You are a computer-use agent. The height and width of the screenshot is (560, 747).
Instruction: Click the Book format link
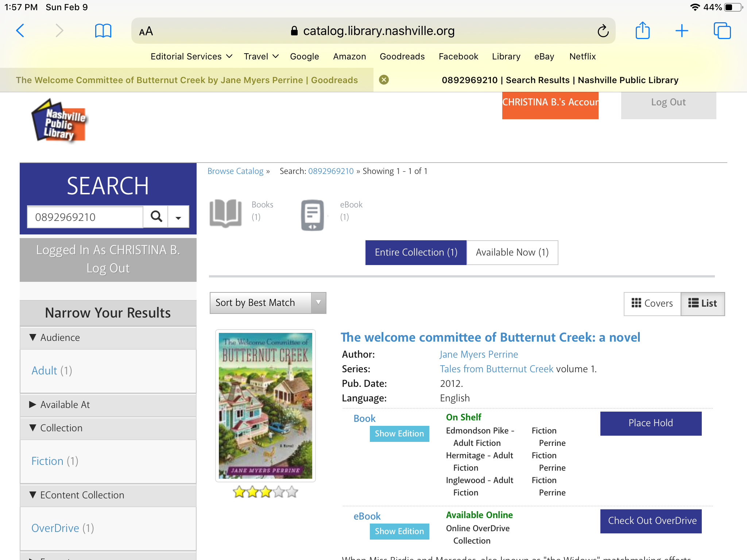(364, 419)
